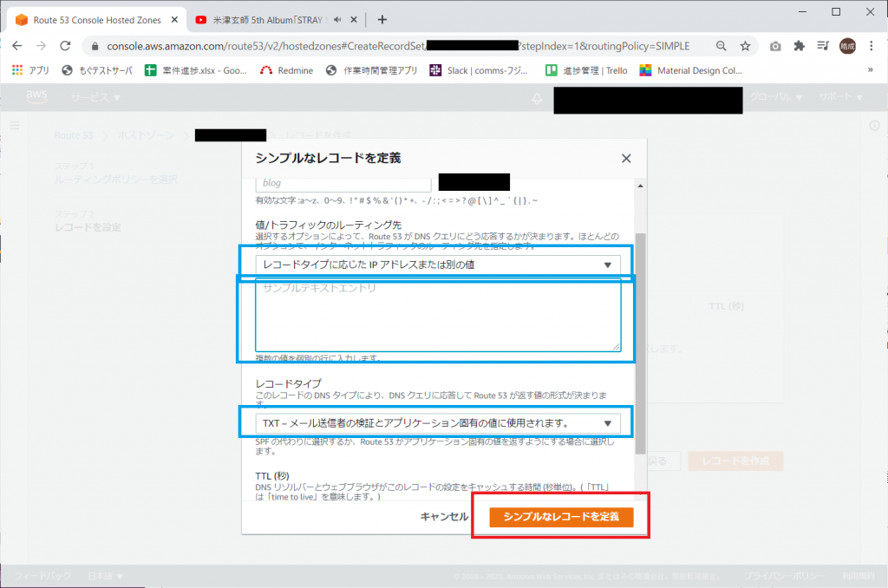Open the もぐテストサーバ bookmark
The width and height of the screenshot is (888, 588).
click(97, 70)
